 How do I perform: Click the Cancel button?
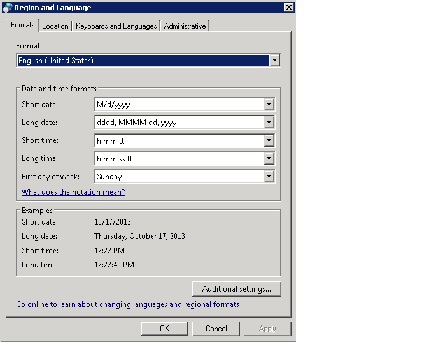click(x=216, y=329)
